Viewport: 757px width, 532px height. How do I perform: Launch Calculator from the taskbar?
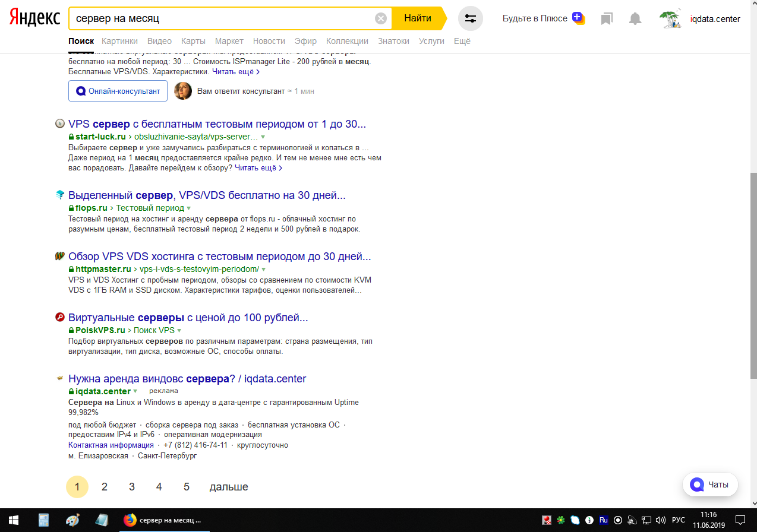[43, 520]
